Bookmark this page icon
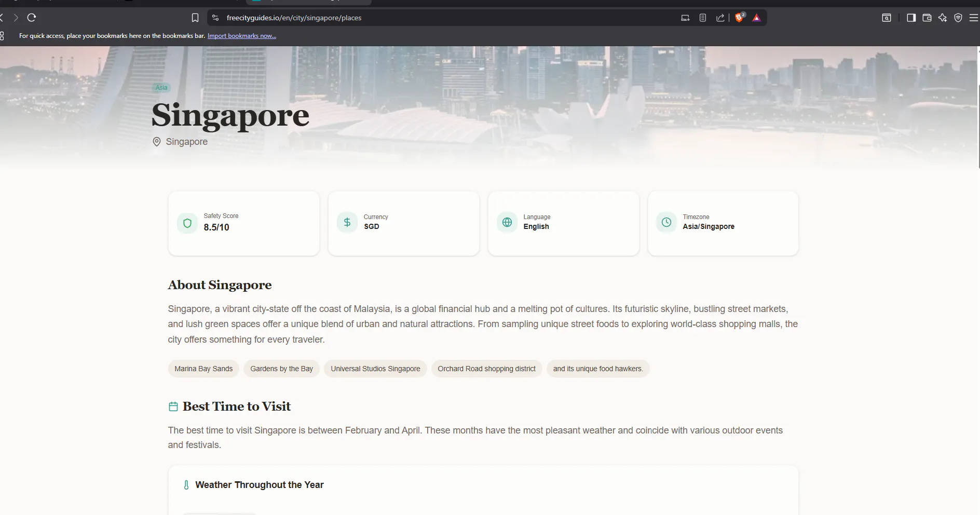 [195, 18]
